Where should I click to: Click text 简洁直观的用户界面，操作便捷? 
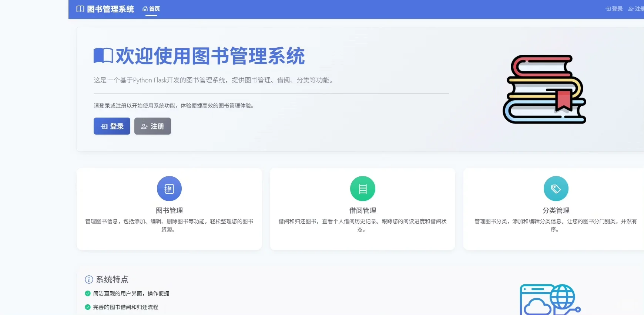click(x=131, y=293)
